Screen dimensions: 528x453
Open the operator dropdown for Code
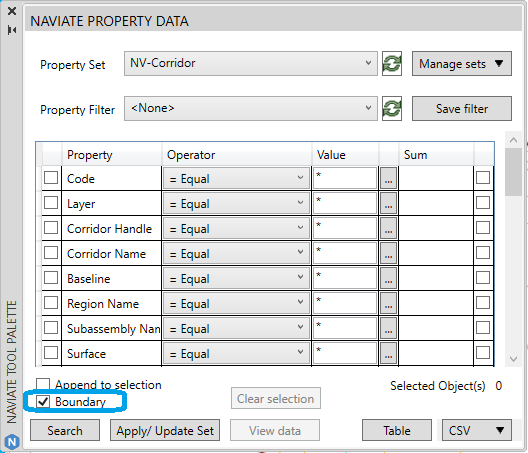tap(236, 178)
